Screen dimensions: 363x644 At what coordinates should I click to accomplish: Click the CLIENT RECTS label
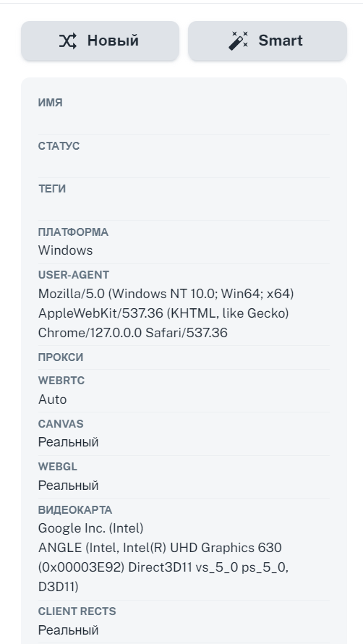coord(77,611)
